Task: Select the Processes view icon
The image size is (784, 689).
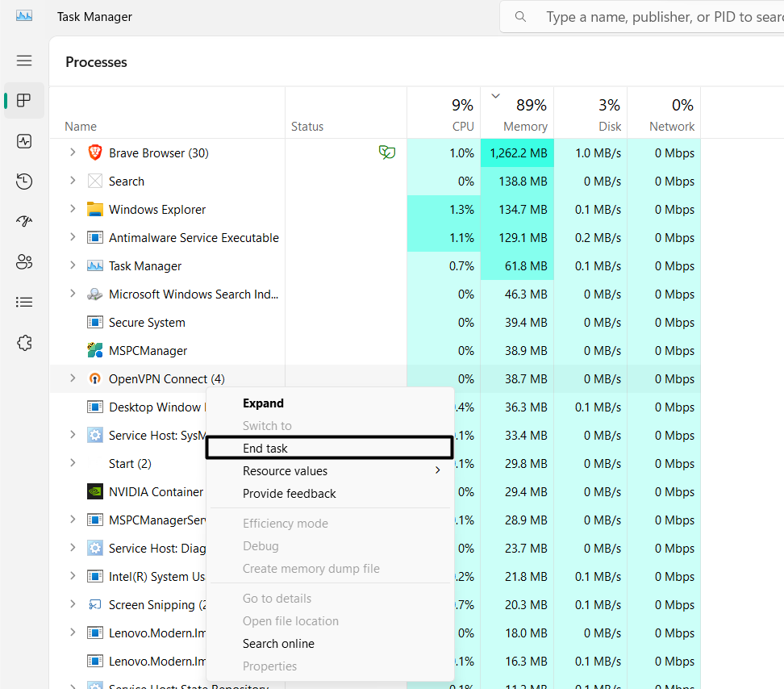Action: pos(24,100)
